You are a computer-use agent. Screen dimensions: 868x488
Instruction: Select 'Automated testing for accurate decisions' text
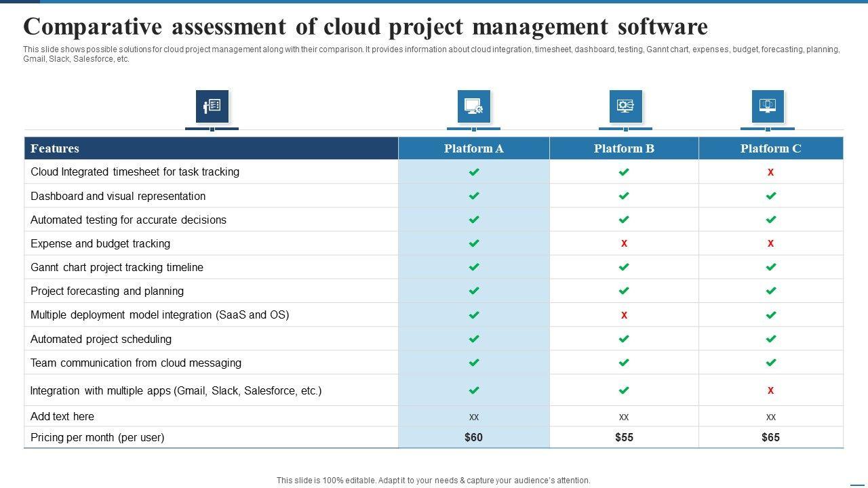(128, 220)
